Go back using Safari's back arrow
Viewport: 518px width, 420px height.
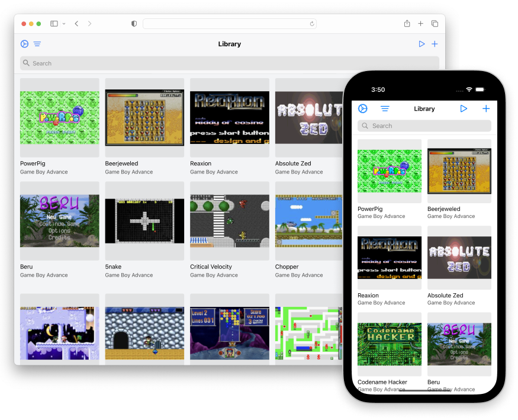pos(77,24)
